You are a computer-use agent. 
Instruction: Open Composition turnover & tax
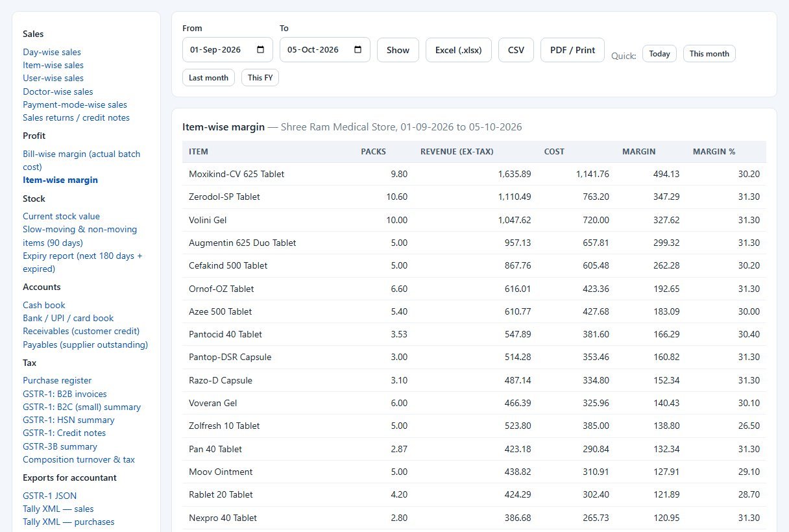[79, 459]
